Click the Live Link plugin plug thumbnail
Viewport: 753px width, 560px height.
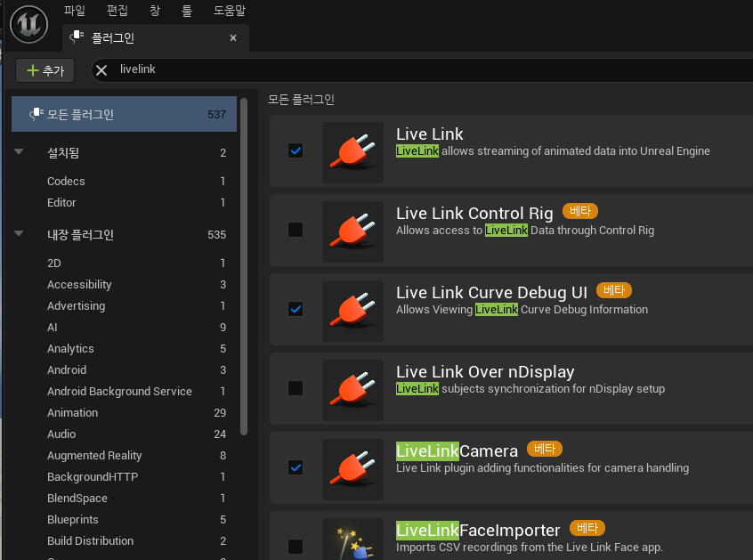(x=353, y=152)
